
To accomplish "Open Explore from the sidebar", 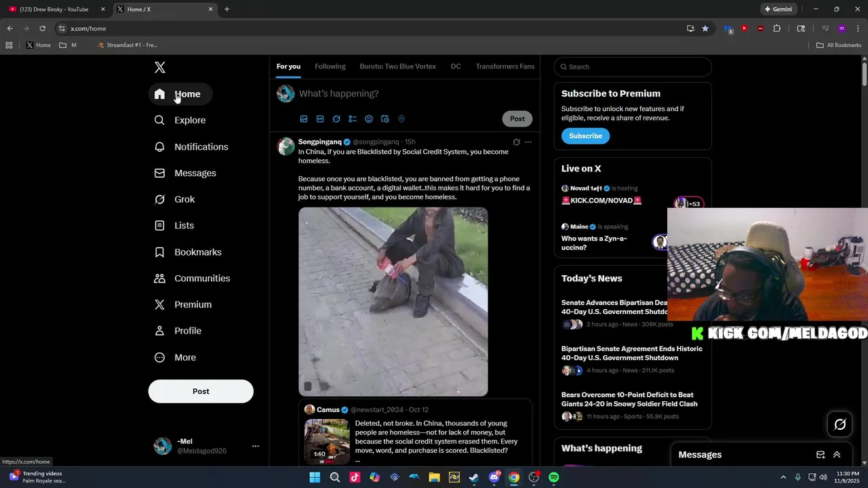I will coord(180,120).
